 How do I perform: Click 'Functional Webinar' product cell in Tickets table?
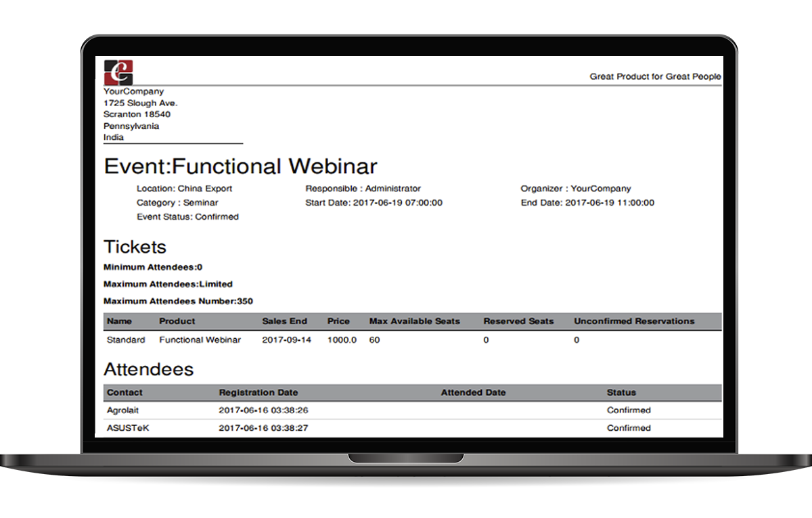tap(200, 340)
